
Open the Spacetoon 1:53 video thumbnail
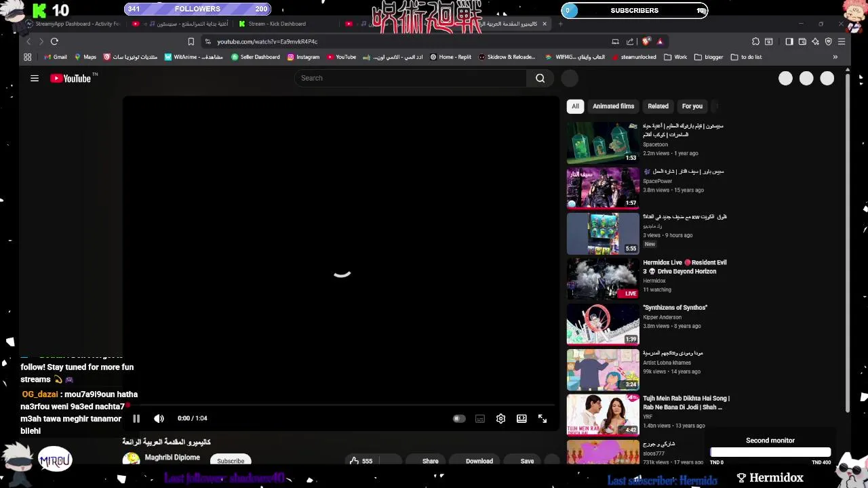click(x=603, y=142)
